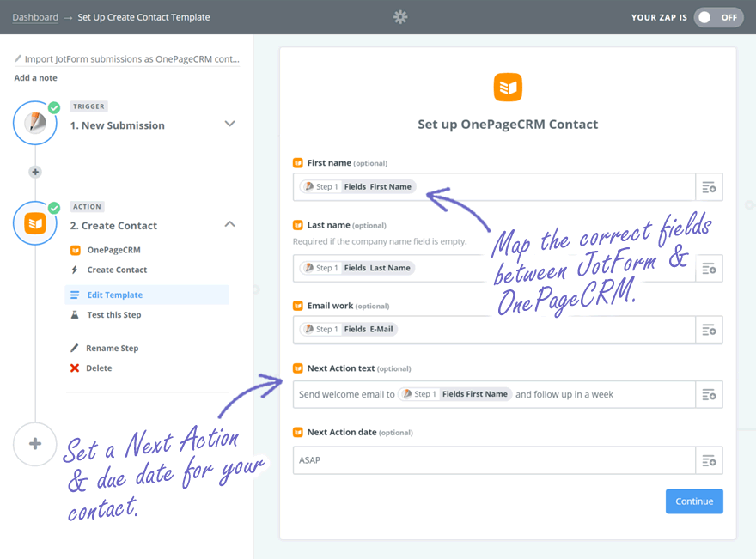
Task: Click the Rename Step pencil icon
Action: click(x=75, y=348)
